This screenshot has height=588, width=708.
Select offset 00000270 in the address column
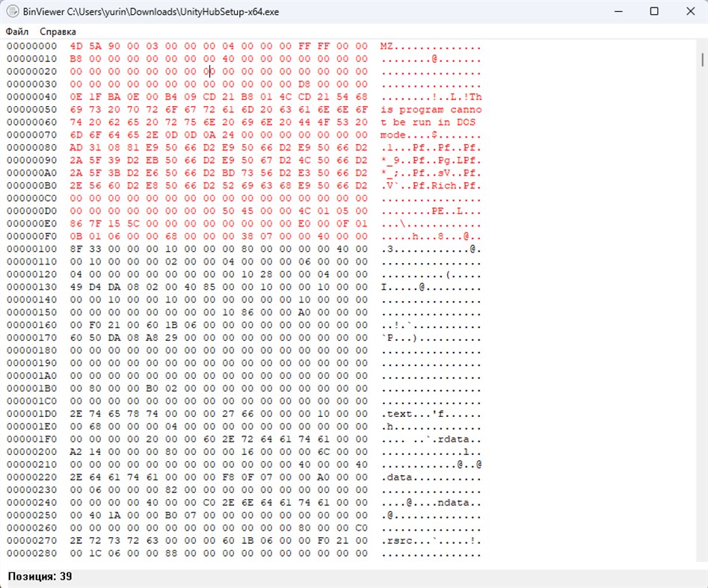tap(31, 541)
